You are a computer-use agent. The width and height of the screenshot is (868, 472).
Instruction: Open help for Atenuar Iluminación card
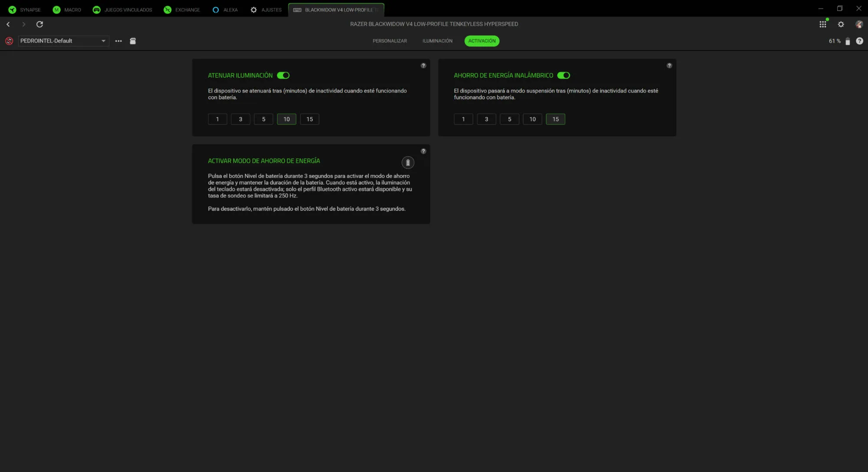pos(423,66)
